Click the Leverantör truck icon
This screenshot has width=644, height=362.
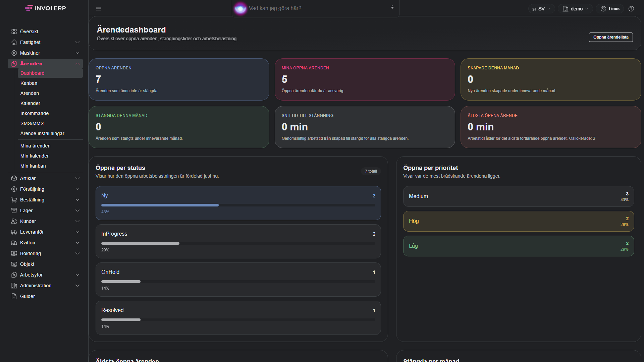pos(14,232)
